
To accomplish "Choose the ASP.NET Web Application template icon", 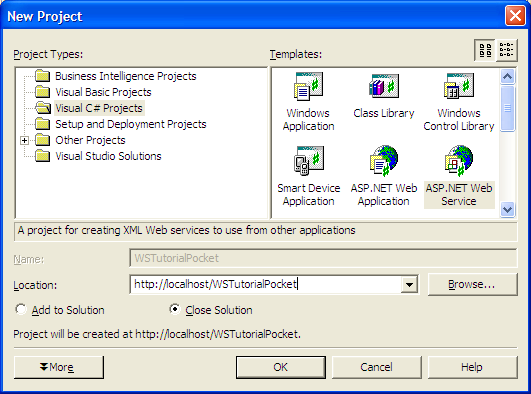I will (384, 161).
